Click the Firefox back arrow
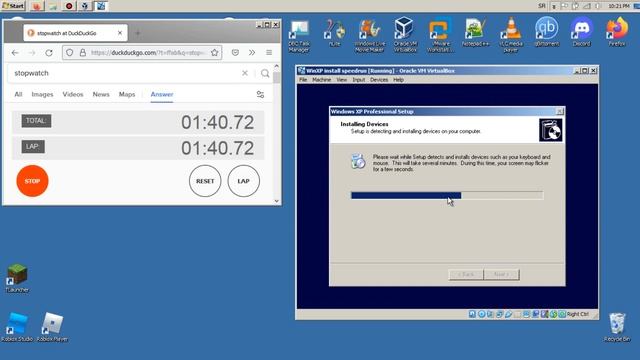The width and height of the screenshot is (640, 360). click(15, 53)
